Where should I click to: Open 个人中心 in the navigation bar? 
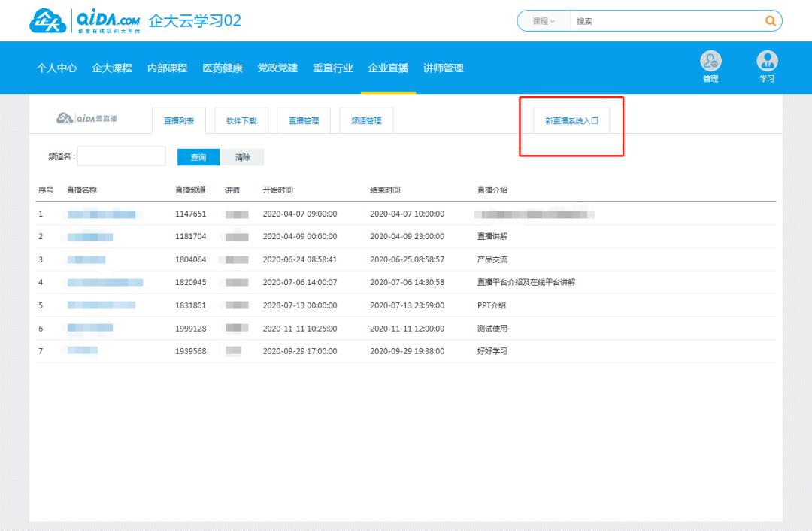(56, 68)
